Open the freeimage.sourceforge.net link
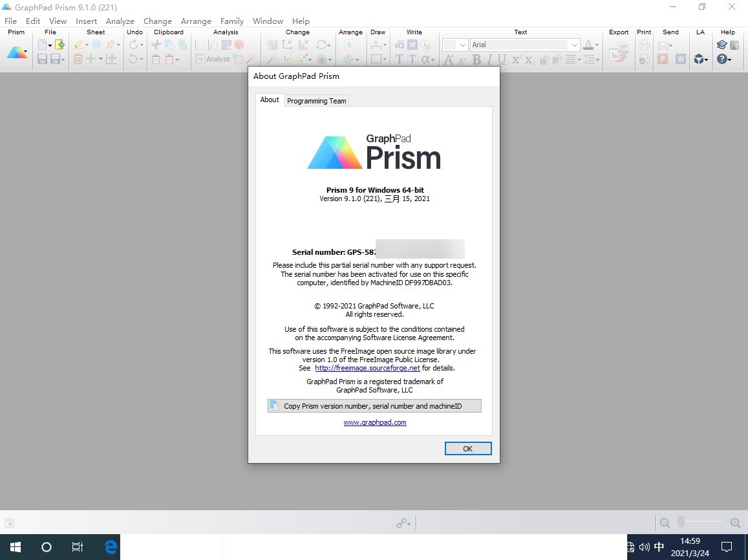The width and height of the screenshot is (748, 560). tap(367, 368)
